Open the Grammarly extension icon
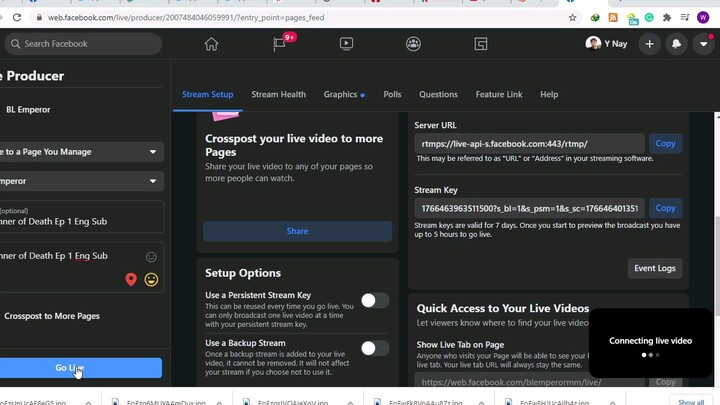 (x=649, y=17)
